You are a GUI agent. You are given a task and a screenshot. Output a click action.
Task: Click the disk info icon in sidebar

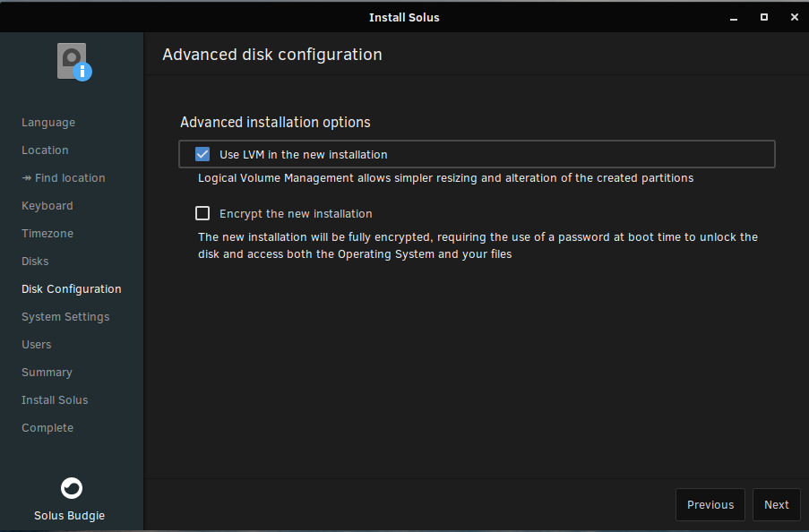click(x=74, y=62)
